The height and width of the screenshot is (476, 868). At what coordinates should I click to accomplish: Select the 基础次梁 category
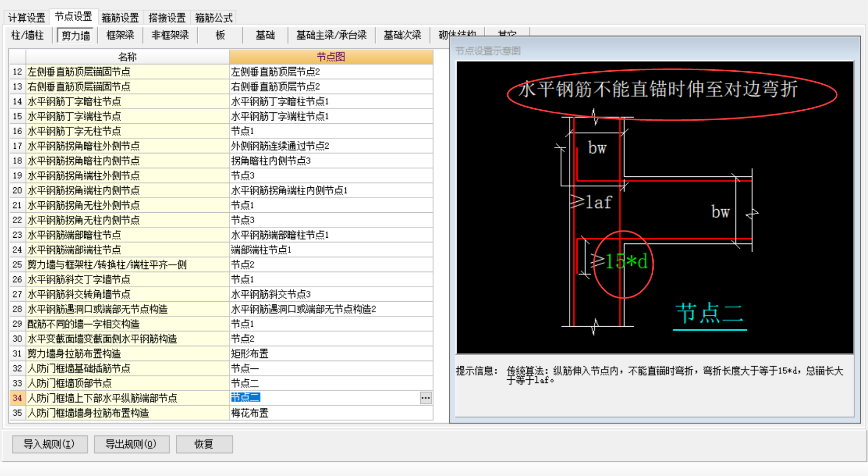pyautogui.click(x=403, y=35)
